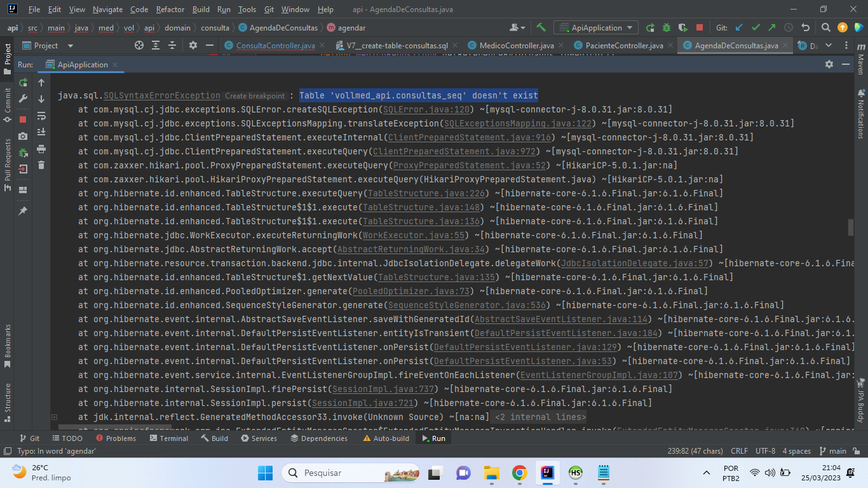
Task: Rerun ApiApplication from main toolbar
Action: pyautogui.click(x=650, y=27)
